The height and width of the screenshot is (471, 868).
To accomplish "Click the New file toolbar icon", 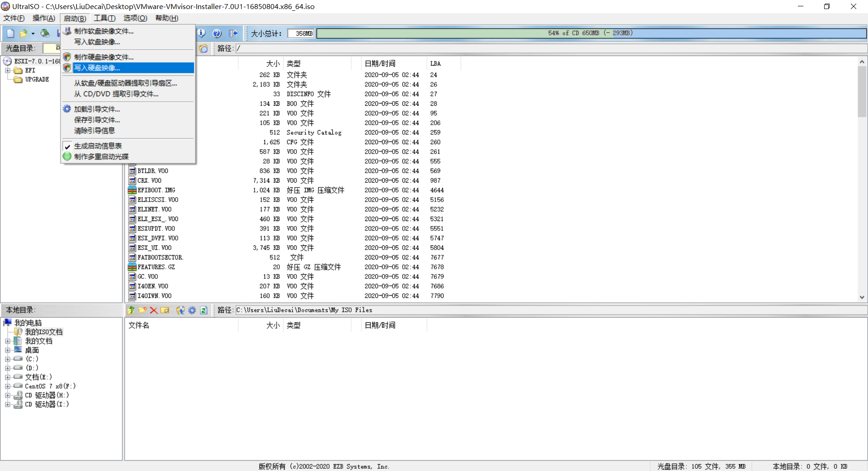I will point(10,33).
